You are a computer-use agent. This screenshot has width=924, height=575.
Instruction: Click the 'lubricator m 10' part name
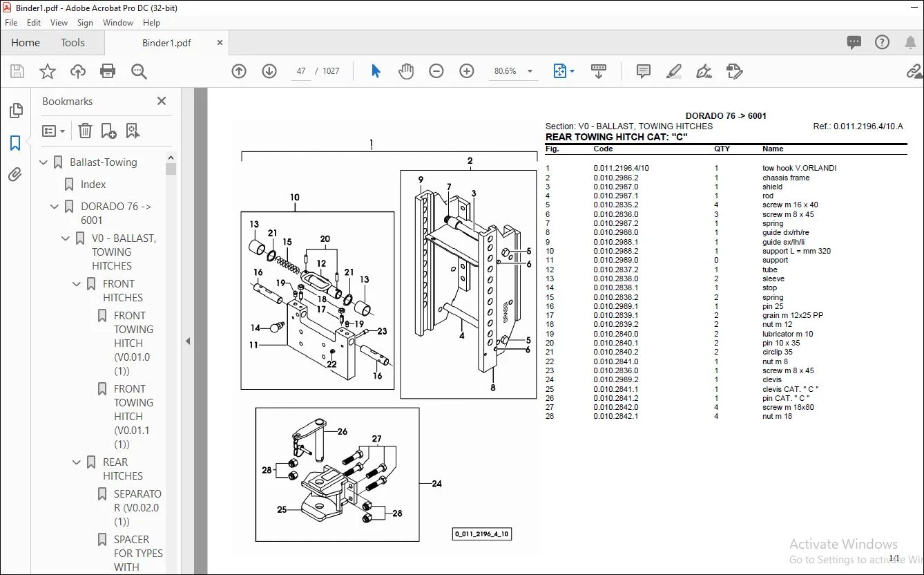click(788, 334)
